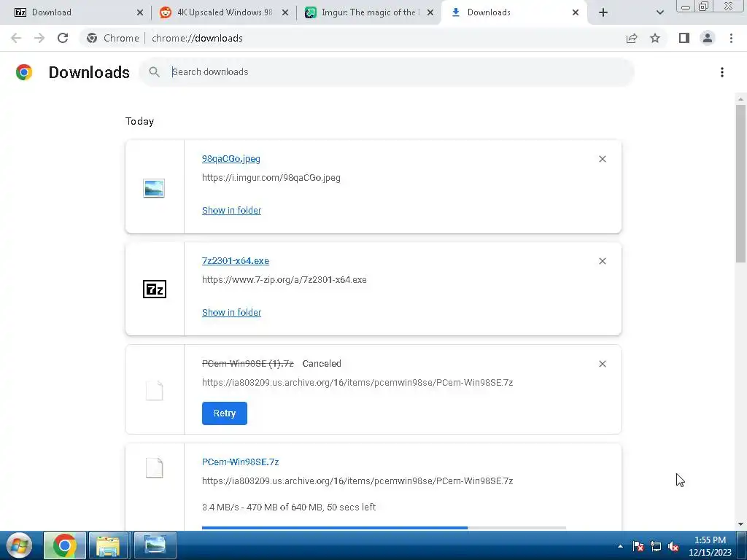Click the download speed status text
The height and width of the screenshot is (560, 747).
[289, 507]
